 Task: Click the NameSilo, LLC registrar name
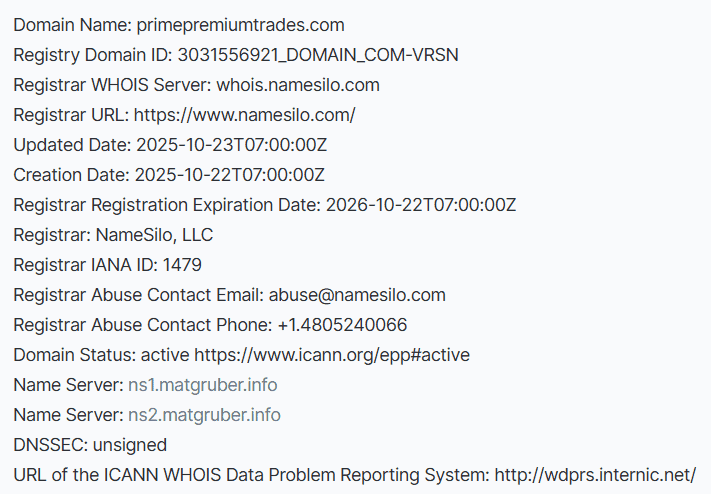154,235
